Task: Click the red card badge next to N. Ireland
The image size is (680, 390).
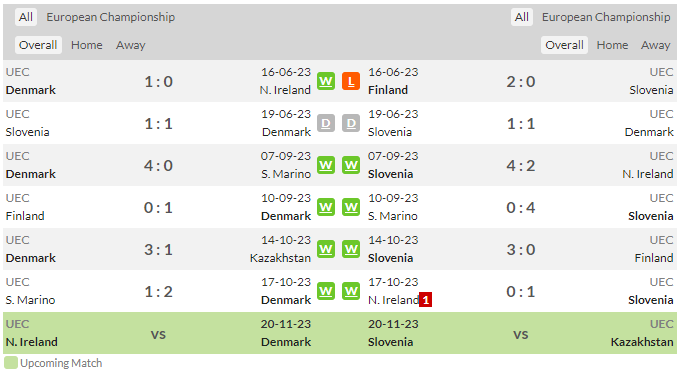Action: (x=425, y=300)
